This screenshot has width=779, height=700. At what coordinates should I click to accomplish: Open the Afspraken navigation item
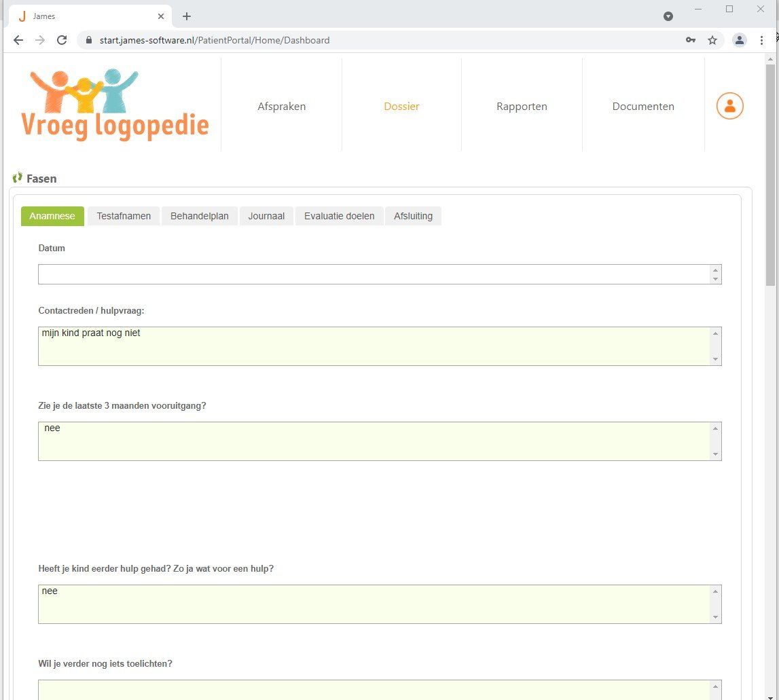point(281,107)
